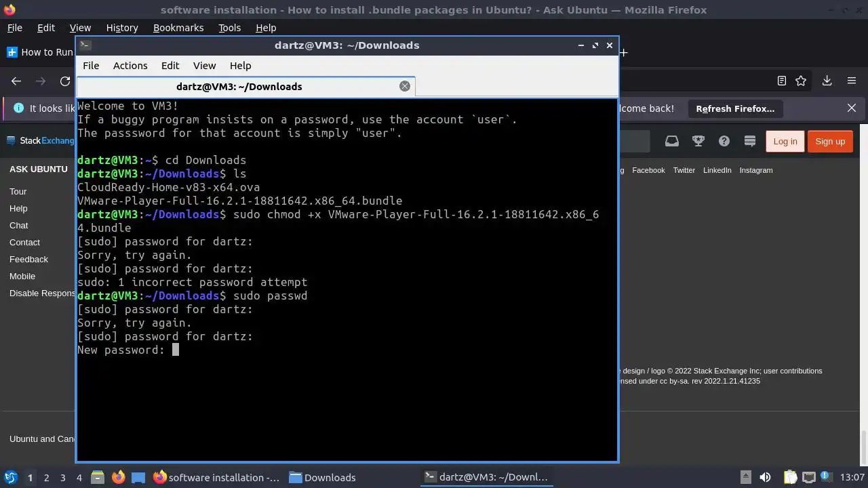This screenshot has height=488, width=868.
Task: Follow the Facebook link
Action: tap(648, 170)
